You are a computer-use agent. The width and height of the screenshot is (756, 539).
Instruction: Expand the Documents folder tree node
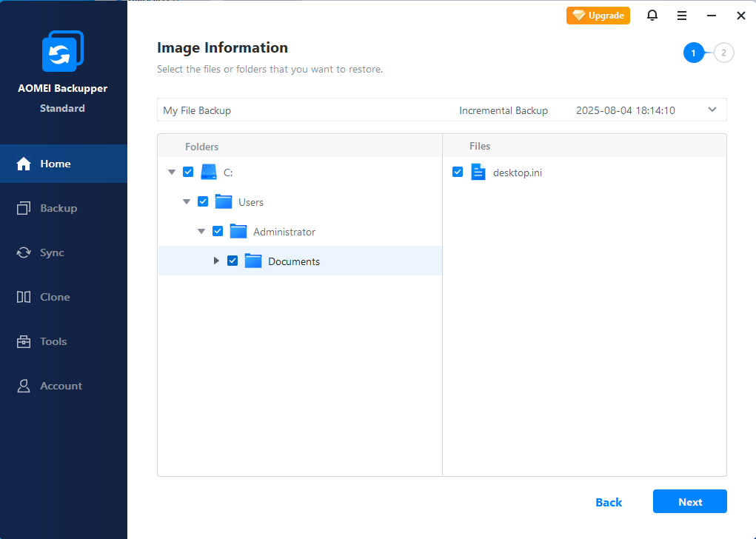tap(216, 261)
